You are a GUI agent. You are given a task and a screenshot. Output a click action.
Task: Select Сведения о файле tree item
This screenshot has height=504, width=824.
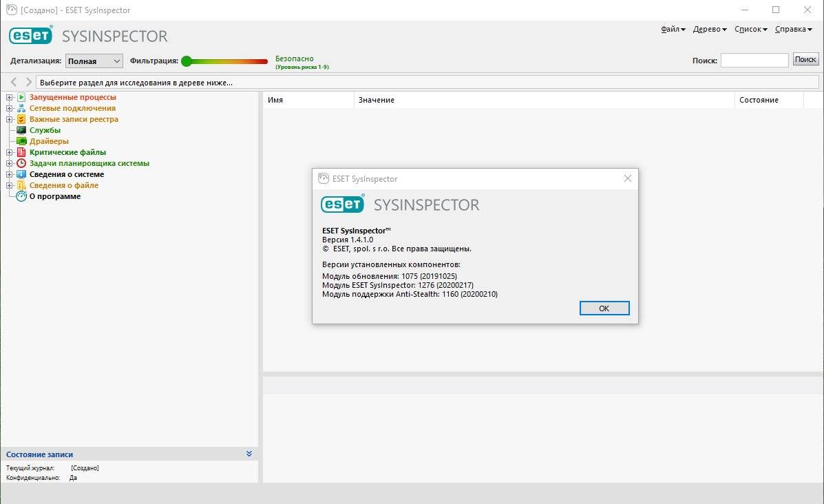click(63, 185)
